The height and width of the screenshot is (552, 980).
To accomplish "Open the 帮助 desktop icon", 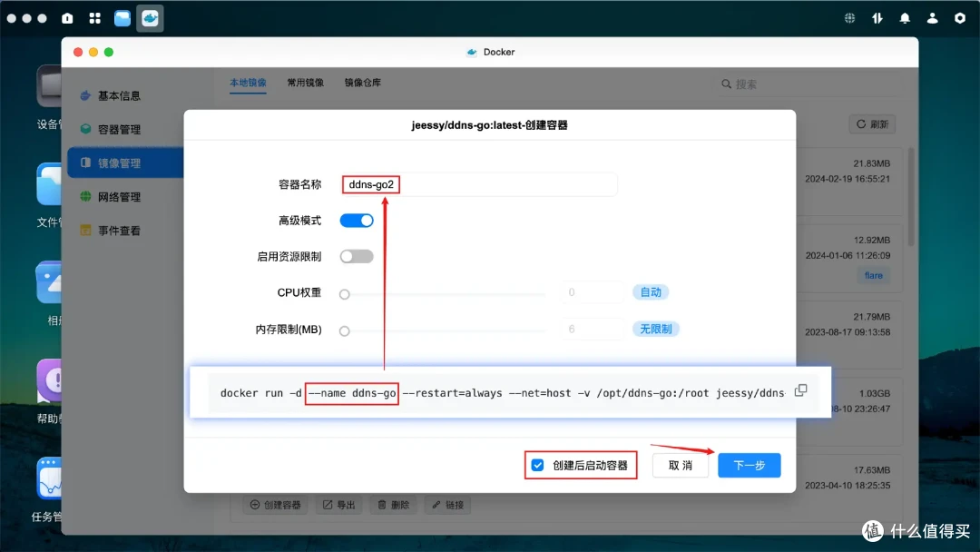I will pyautogui.click(x=49, y=380).
